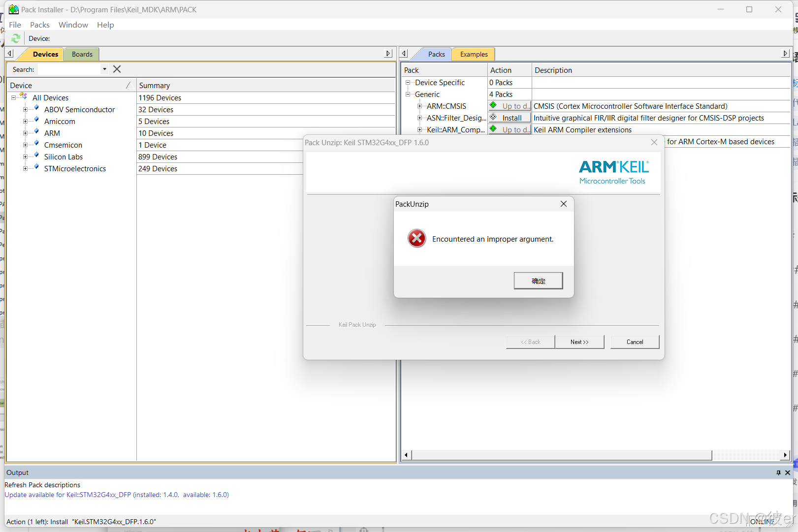Sort by the Device column header
798x532 pixels.
pyautogui.click(x=71, y=85)
